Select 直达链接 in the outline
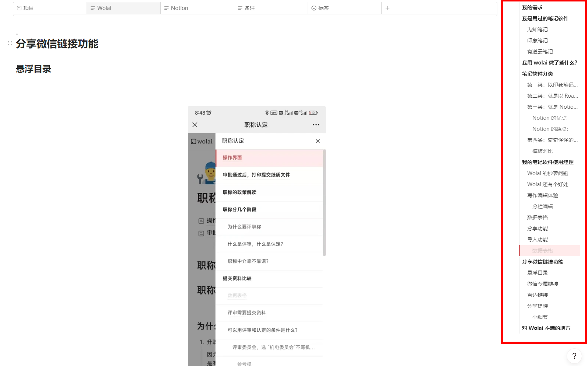Image resolution: width=588 pixels, height=366 pixels. (x=537, y=295)
